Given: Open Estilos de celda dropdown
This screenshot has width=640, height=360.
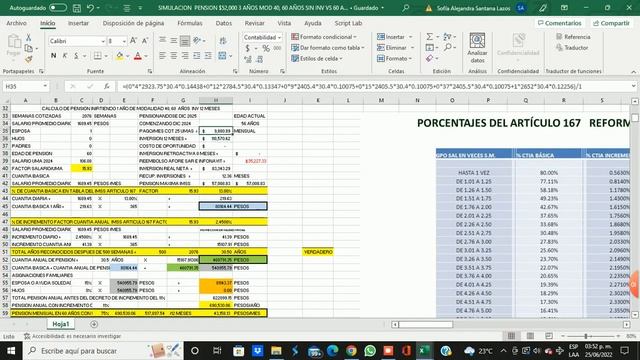Looking at the screenshot, I should click(317, 59).
